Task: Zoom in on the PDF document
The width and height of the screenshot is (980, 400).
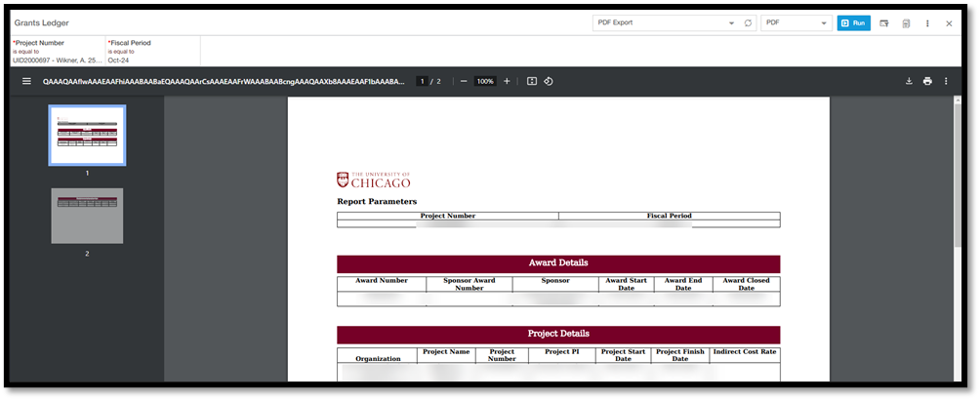Action: 507,81
